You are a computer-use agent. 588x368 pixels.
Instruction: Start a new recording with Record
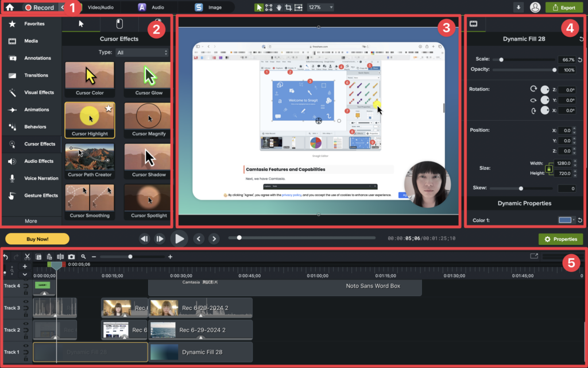(x=40, y=7)
